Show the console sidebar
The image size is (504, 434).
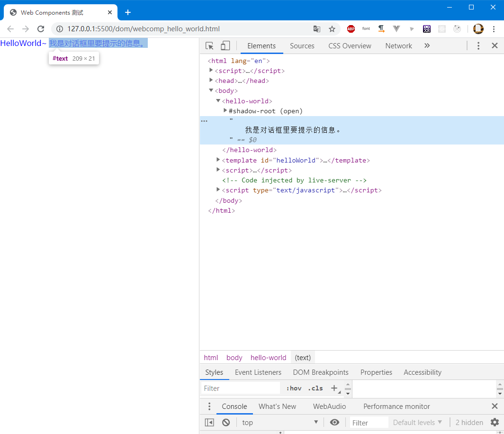(x=209, y=423)
